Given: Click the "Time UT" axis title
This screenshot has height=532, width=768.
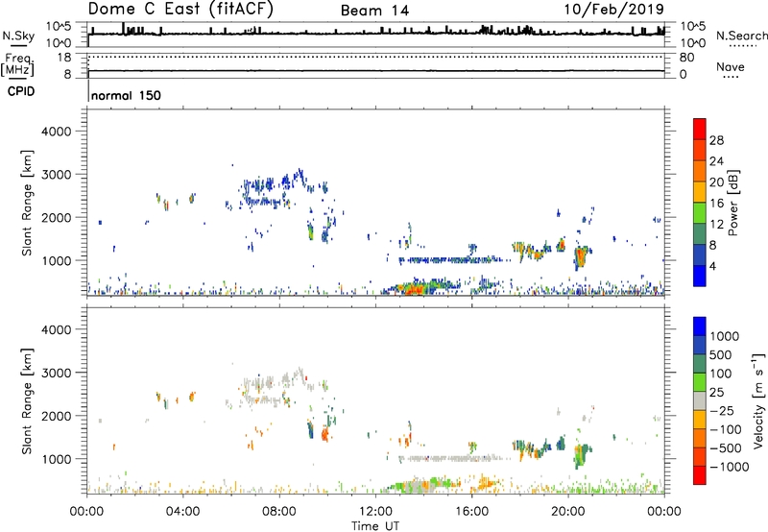Looking at the screenshot, I should click(x=375, y=526).
